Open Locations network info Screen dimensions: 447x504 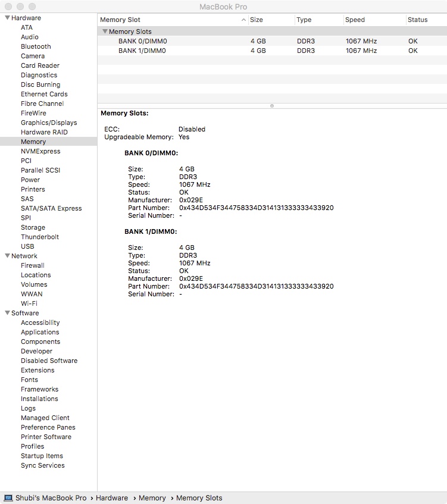tap(36, 275)
